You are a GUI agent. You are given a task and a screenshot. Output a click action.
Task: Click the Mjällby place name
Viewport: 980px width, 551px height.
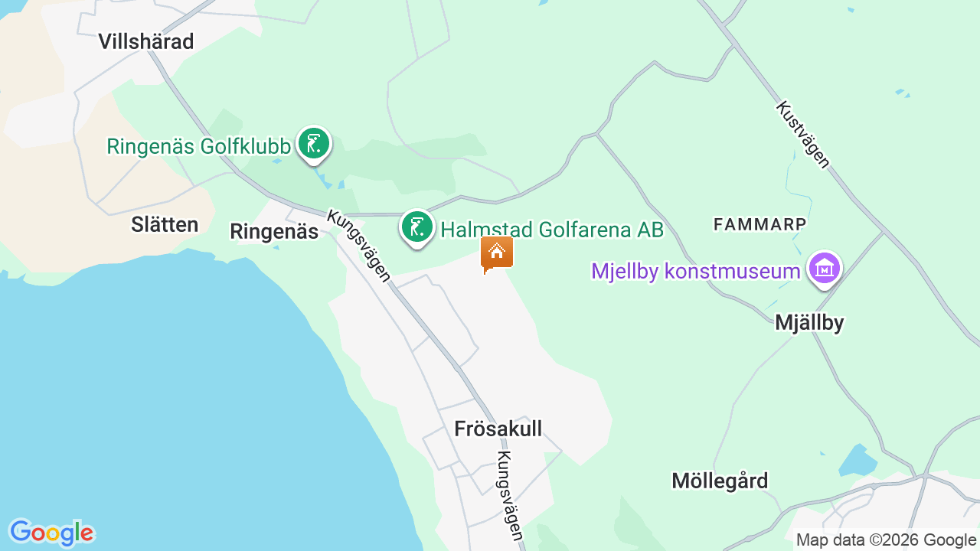coord(809,323)
